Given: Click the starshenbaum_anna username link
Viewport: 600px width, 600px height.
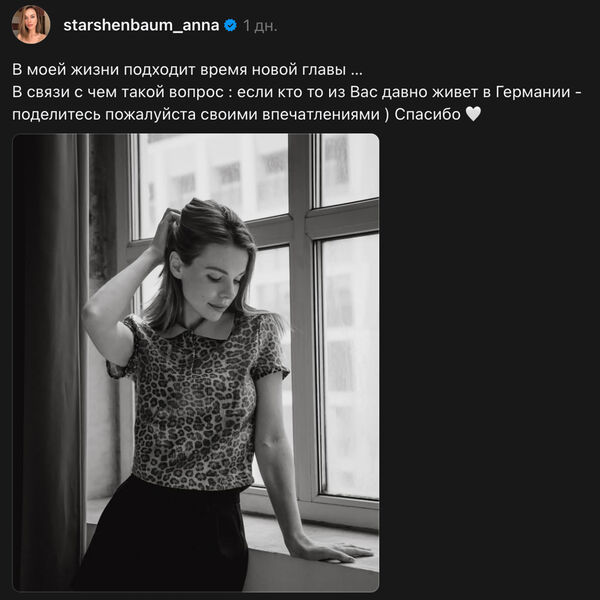Looking at the screenshot, I should 141,26.
